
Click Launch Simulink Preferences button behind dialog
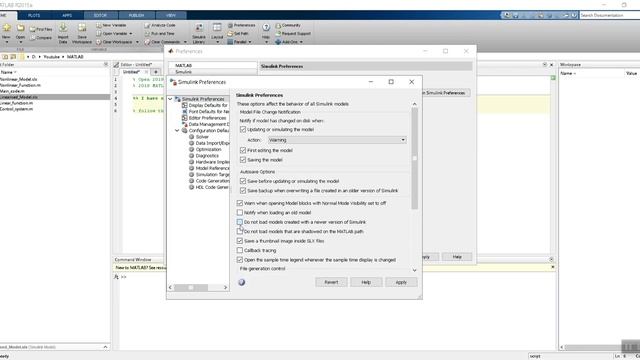click(445, 93)
